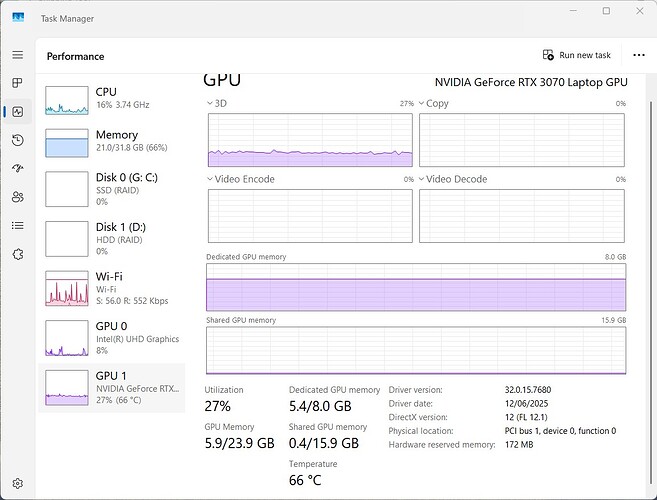This screenshot has height=500, width=657.
Task: Click dedicated GPU memory value 5.4/8.0 GB
Action: (x=320, y=406)
